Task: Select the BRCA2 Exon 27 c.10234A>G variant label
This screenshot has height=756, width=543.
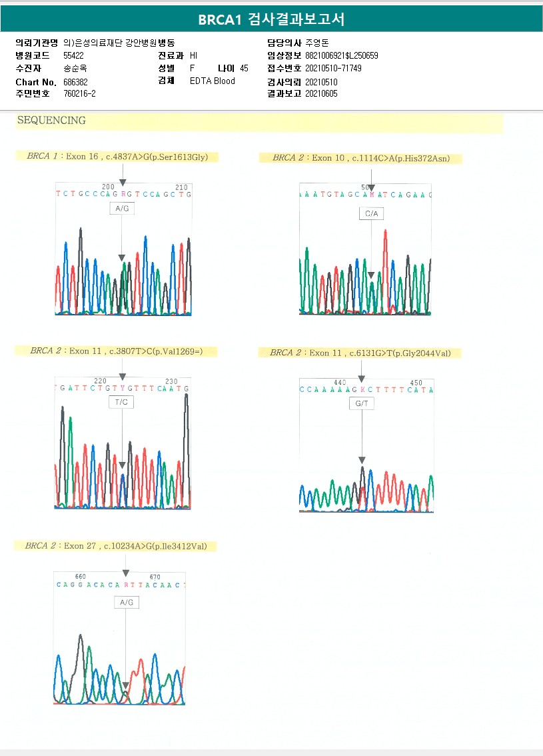Action: (117, 546)
